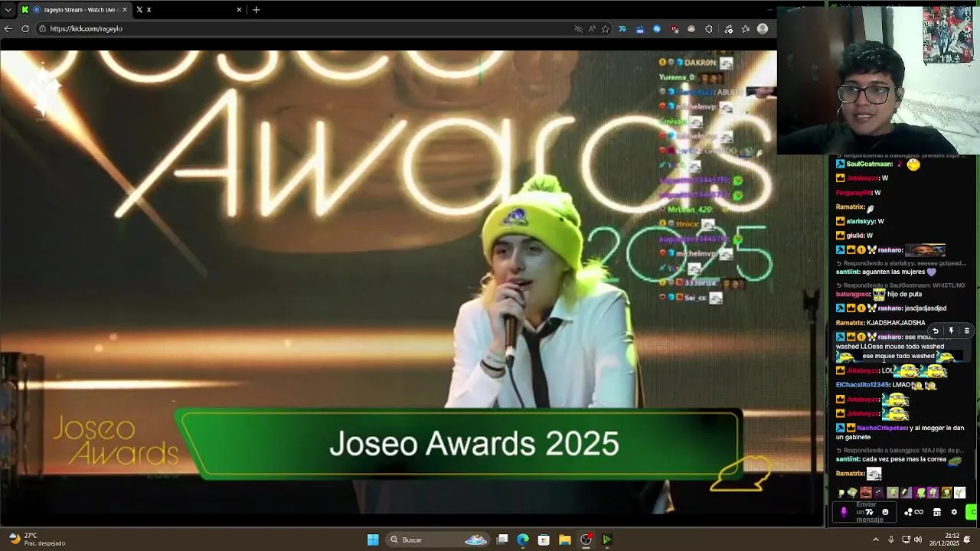Image resolution: width=980 pixels, height=551 pixels.
Task: Pin rasharo's chat message
Action: (951, 331)
